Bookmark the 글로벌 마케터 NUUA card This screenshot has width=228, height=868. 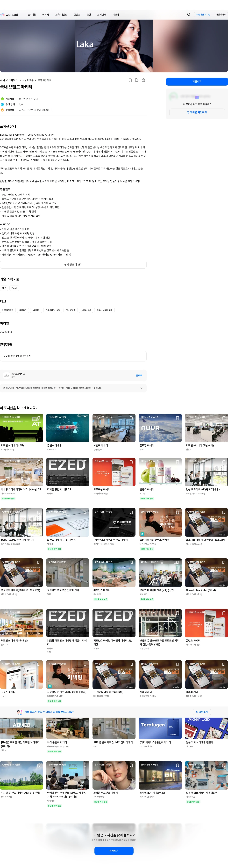pyautogui.click(x=178, y=418)
